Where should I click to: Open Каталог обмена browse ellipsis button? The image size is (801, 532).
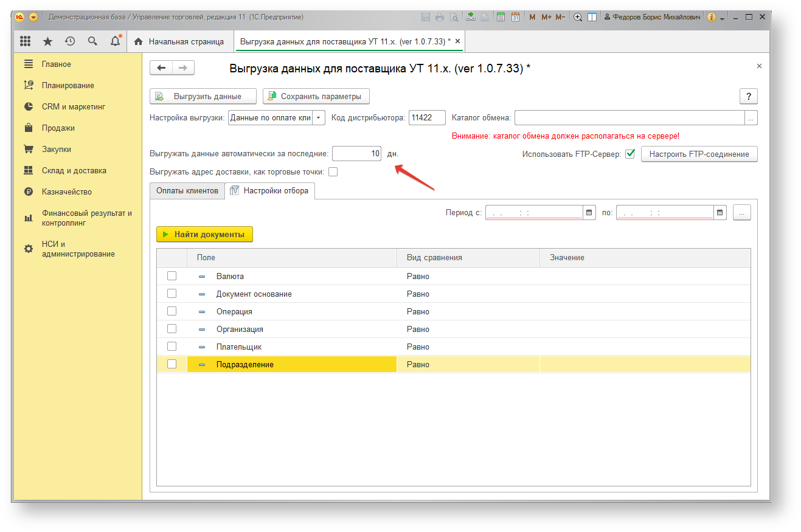pyautogui.click(x=751, y=118)
